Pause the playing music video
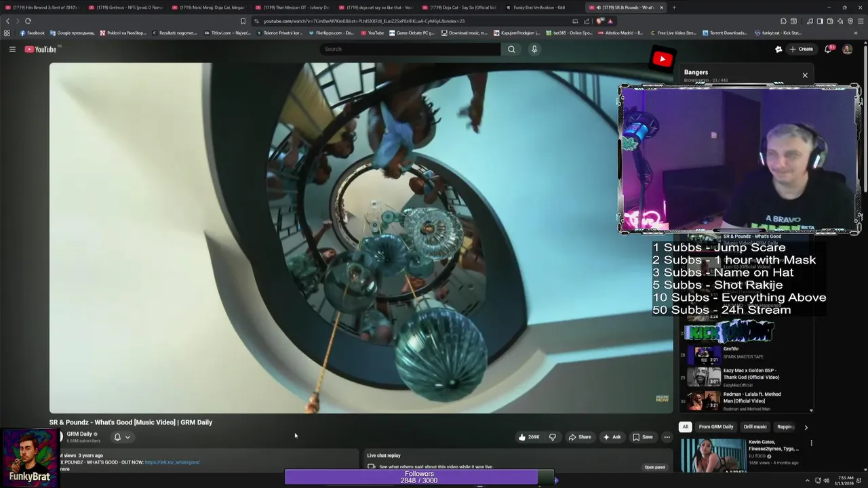868x488 pixels. tap(361, 238)
